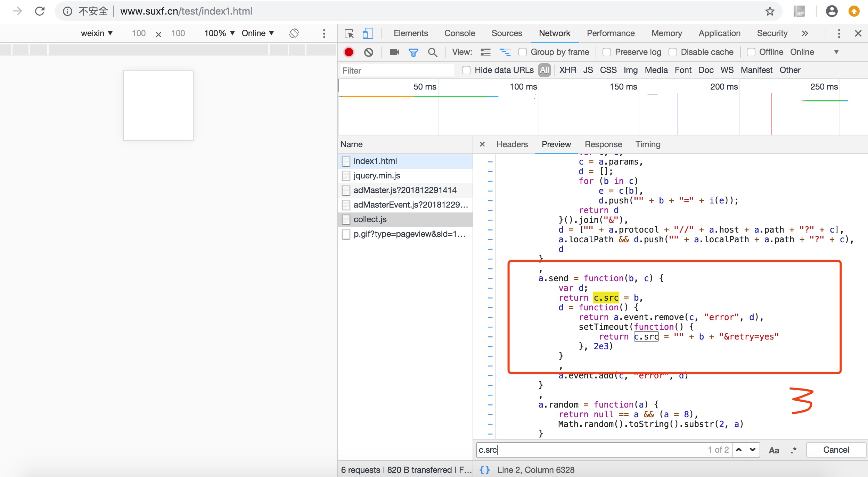Viewport: 868px width, 477px height.
Task: Click the capture screenshots camera icon
Action: click(394, 52)
